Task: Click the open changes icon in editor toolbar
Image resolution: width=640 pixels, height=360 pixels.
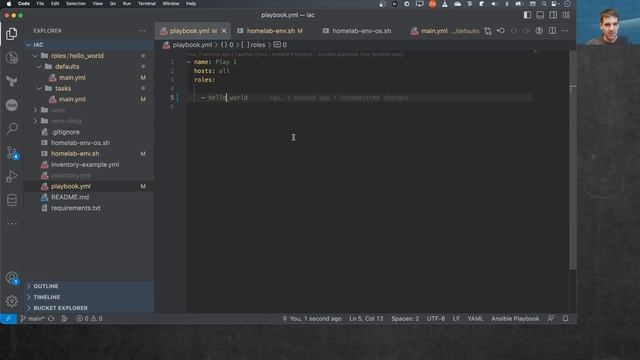Action: (488, 31)
